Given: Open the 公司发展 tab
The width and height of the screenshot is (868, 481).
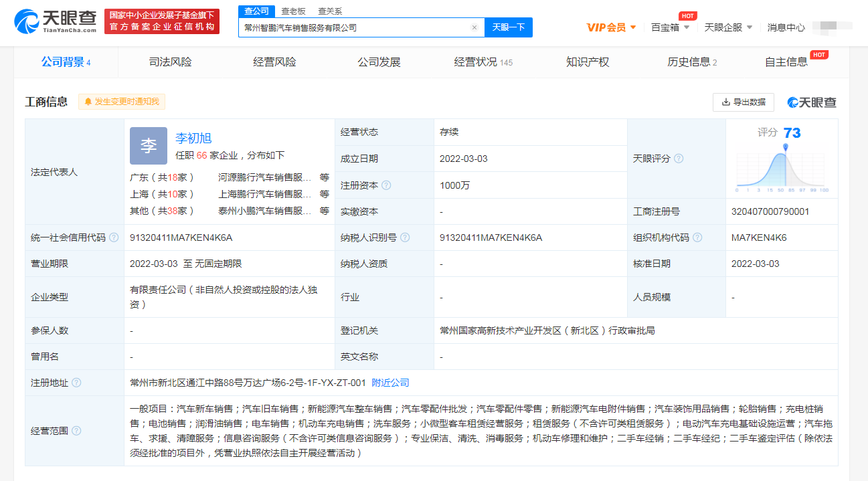Looking at the screenshot, I should click(x=379, y=62).
